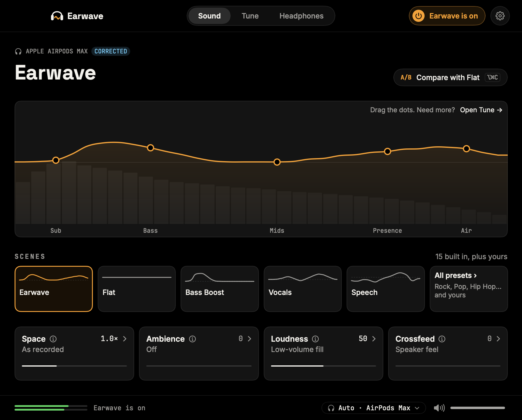This screenshot has height=420, width=522.
Task: Select the Mids EQ dot
Action: tap(277, 162)
